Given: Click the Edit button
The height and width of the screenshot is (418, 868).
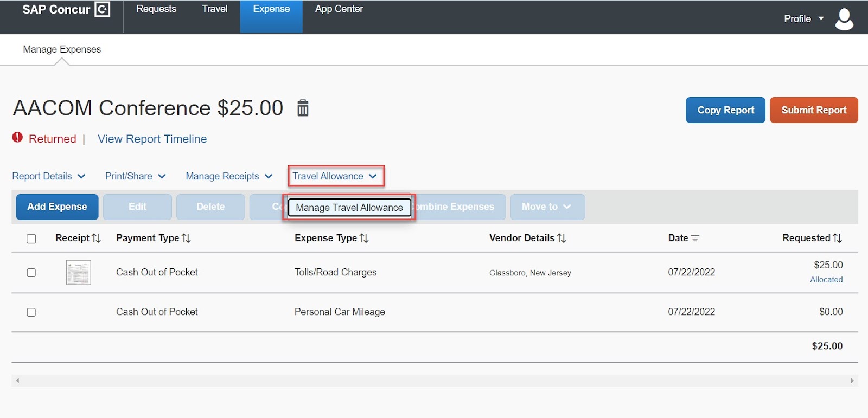Looking at the screenshot, I should [x=137, y=207].
